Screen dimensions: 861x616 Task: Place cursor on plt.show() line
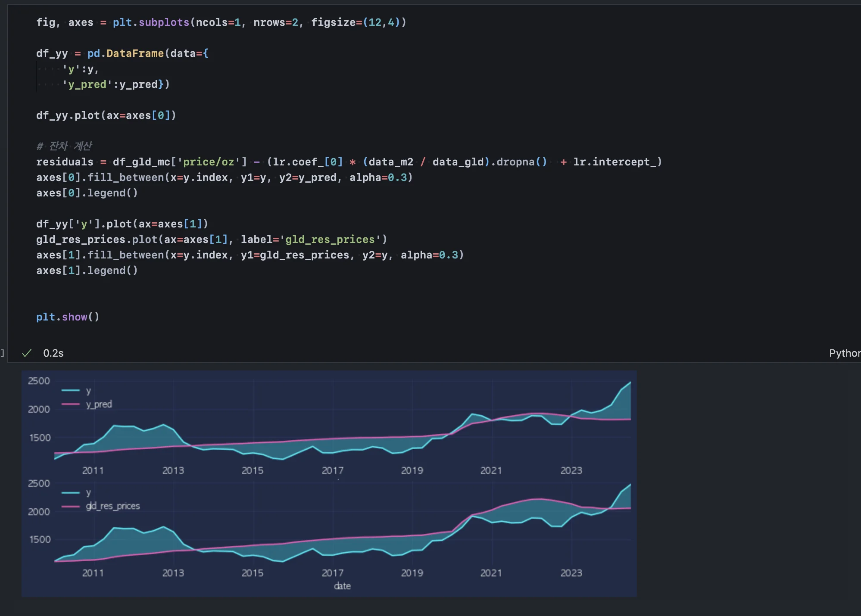[x=68, y=317]
